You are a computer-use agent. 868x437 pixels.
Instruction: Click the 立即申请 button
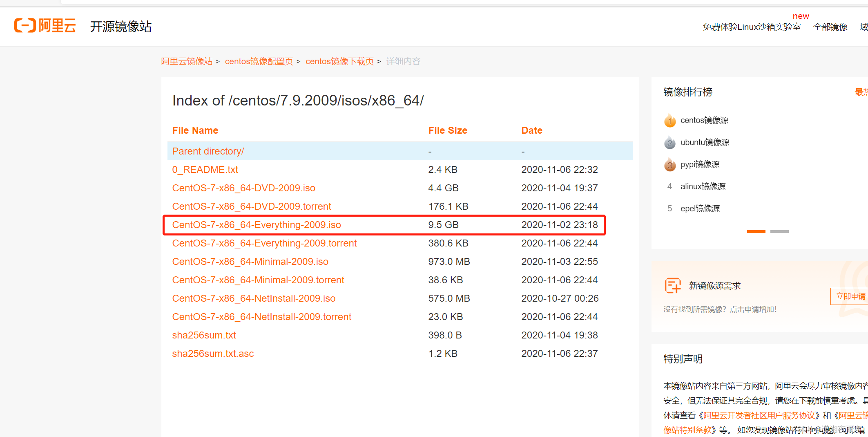tap(850, 296)
